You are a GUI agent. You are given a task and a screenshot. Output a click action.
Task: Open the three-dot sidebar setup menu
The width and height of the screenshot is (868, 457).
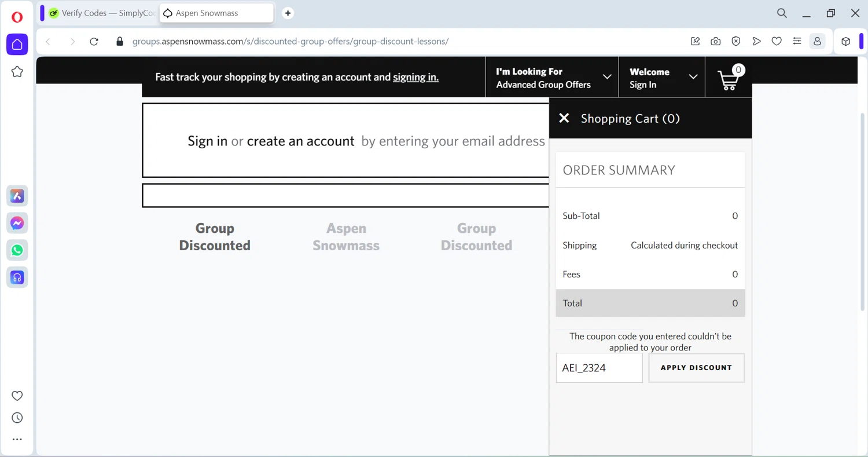[x=17, y=440]
